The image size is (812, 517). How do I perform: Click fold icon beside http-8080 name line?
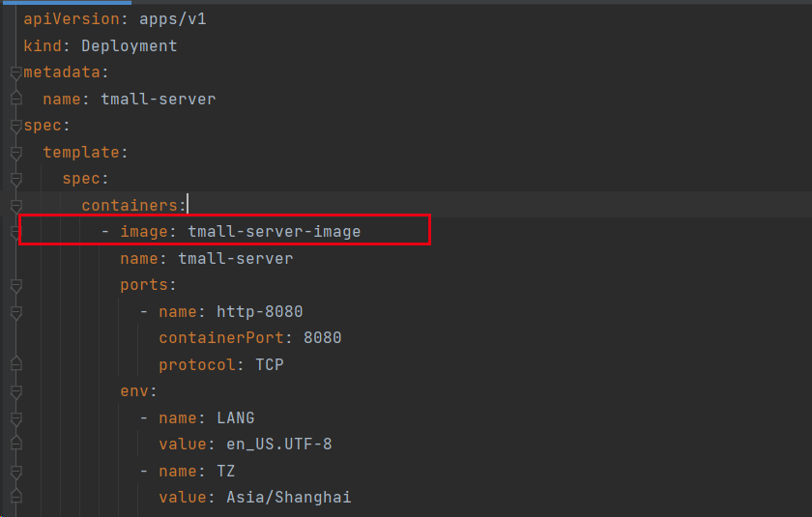point(15,312)
